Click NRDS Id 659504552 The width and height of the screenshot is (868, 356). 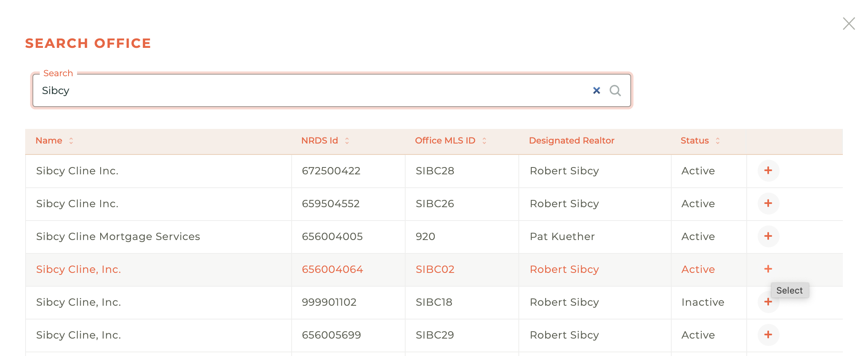tap(331, 204)
